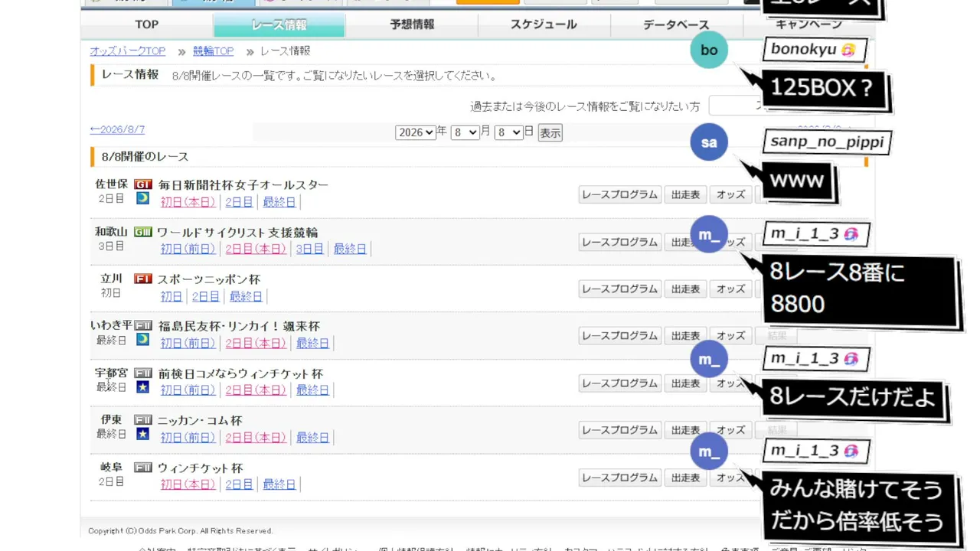
Task: Open レースプログラム for いわき平 race
Action: pos(620,335)
